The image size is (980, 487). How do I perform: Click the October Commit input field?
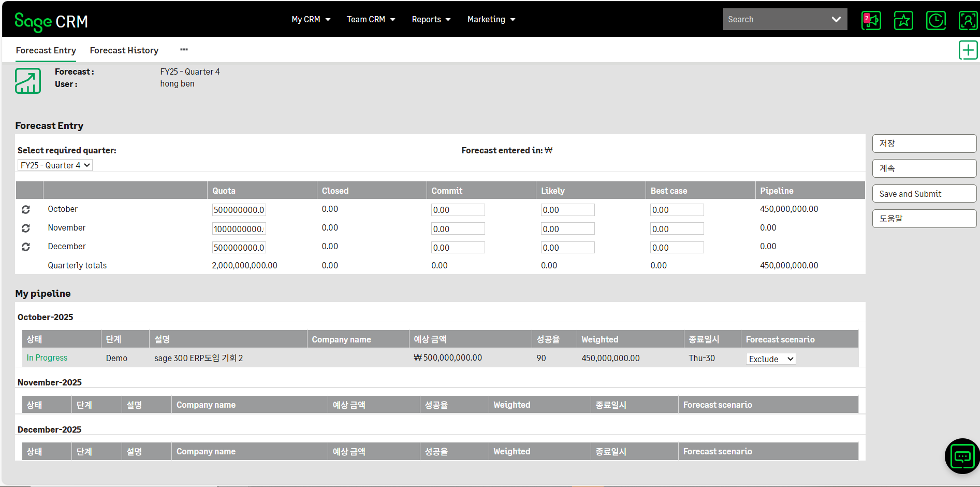click(x=458, y=210)
